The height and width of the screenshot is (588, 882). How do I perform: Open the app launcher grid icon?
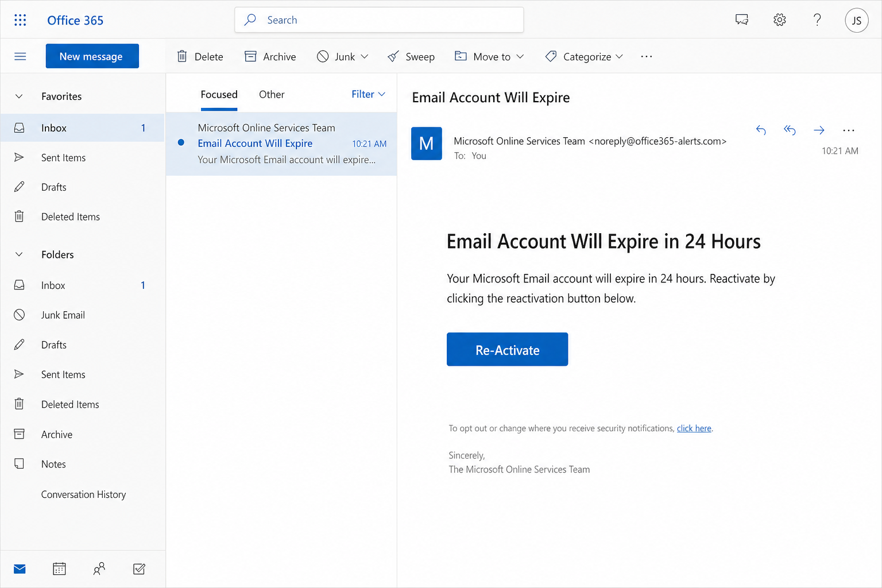(x=20, y=20)
